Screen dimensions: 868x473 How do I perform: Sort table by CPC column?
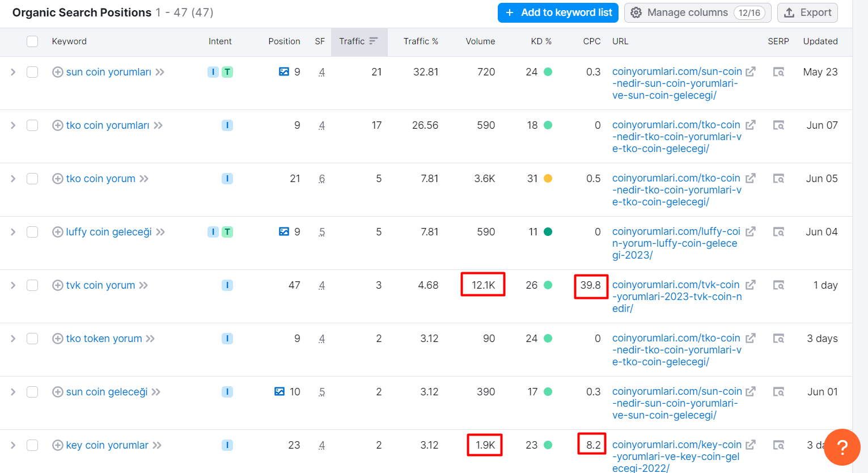tap(592, 41)
